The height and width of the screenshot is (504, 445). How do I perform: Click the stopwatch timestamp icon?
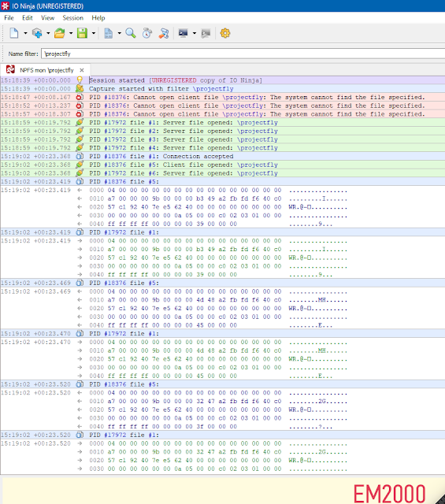(x=147, y=33)
